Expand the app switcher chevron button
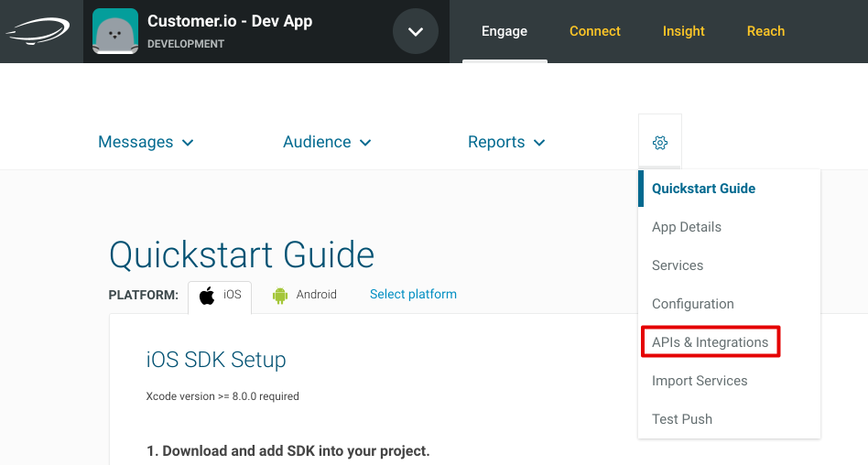Viewport: 868px width, 465px height. click(x=416, y=31)
